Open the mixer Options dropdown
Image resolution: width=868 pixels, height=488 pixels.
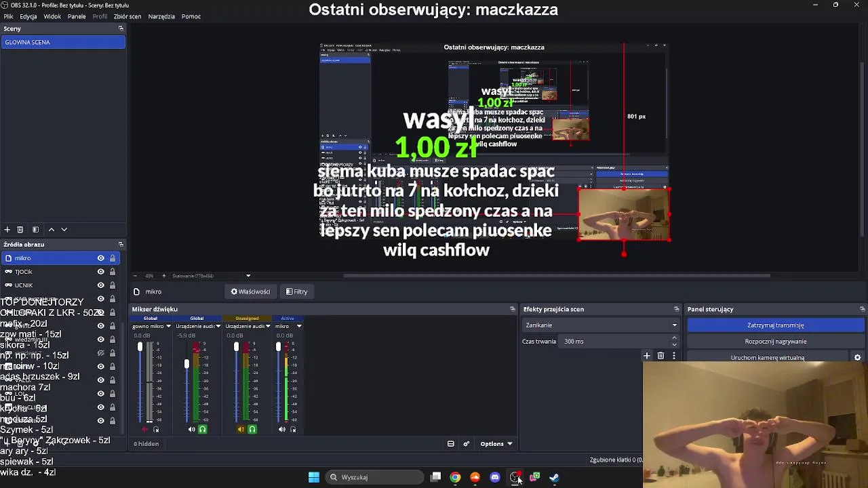(x=496, y=444)
